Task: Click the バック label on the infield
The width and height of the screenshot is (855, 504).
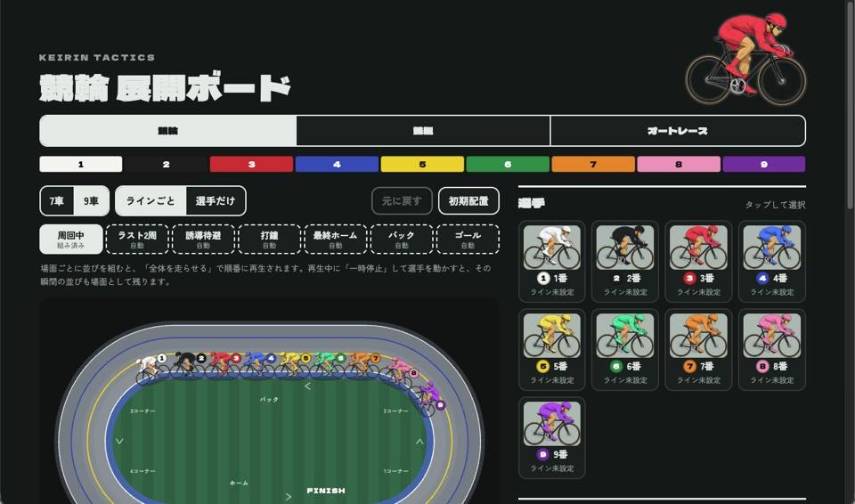Action: click(269, 399)
